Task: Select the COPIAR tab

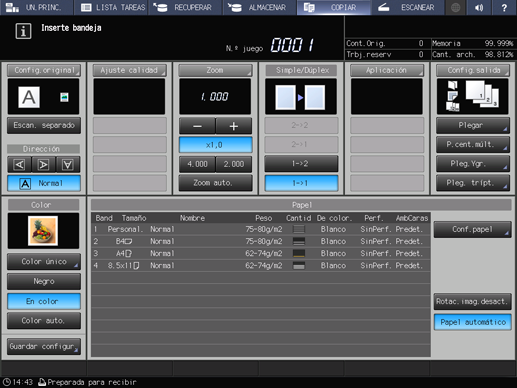Action: click(334, 7)
